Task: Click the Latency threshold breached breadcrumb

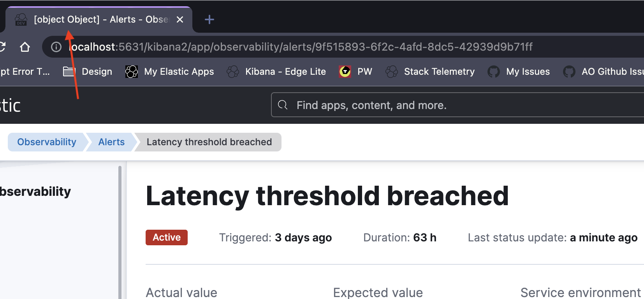Action: (209, 142)
